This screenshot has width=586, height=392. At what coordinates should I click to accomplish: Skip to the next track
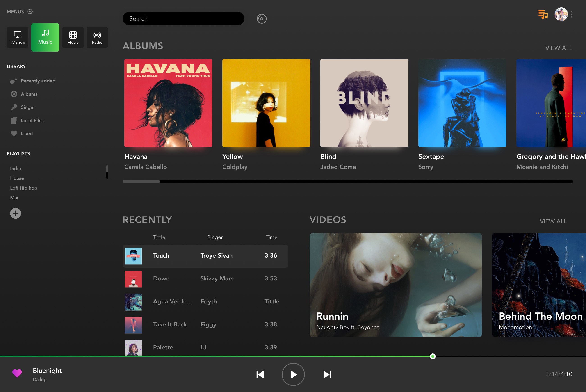click(327, 374)
